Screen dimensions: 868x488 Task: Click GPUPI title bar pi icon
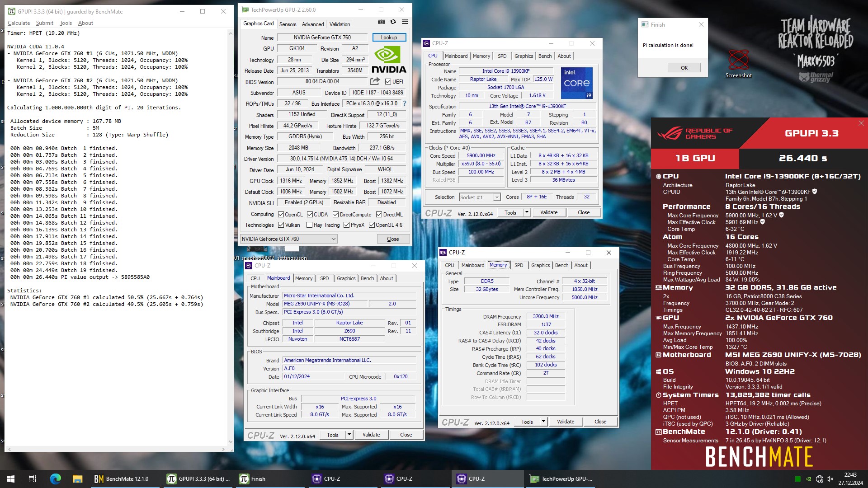[x=12, y=11]
